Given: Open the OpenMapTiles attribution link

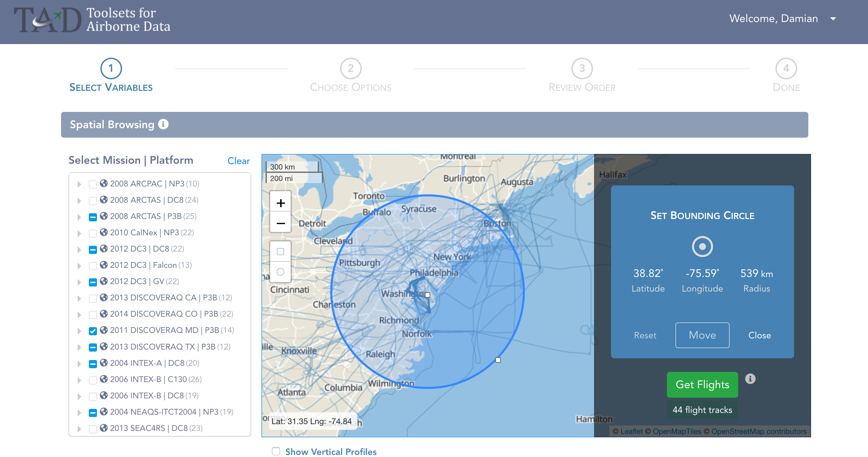Looking at the screenshot, I should (677, 431).
